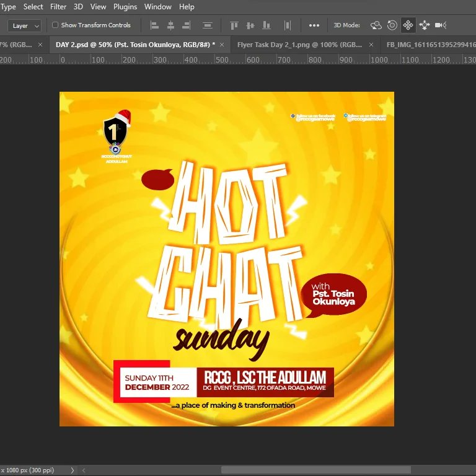476x476 pixels.
Task: Align left edges of layers
Action: click(x=154, y=25)
